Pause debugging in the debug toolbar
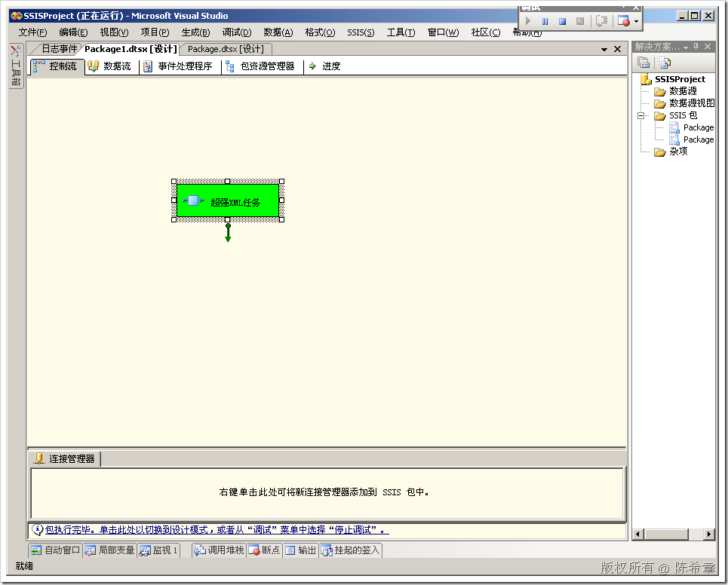 (x=545, y=21)
